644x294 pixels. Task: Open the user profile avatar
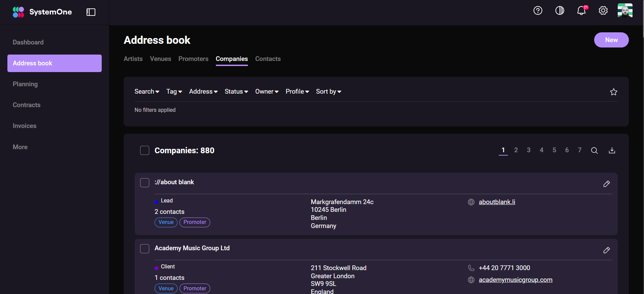click(x=625, y=10)
